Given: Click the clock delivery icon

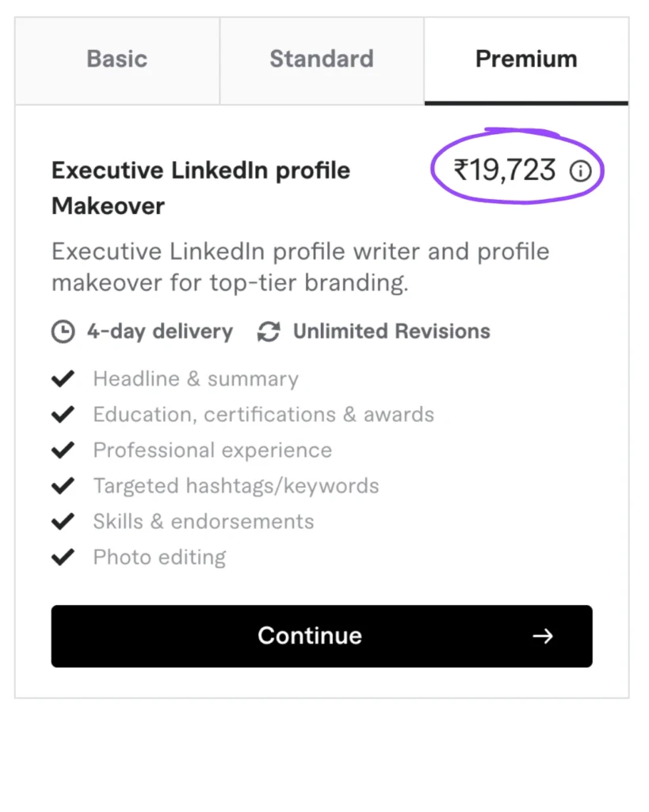Looking at the screenshot, I should coord(63,331).
